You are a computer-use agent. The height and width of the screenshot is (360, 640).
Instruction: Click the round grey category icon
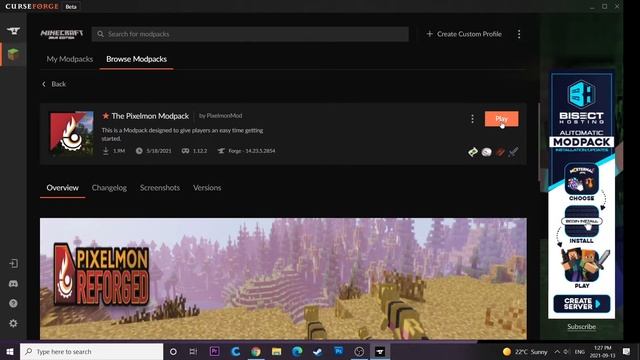(487, 152)
